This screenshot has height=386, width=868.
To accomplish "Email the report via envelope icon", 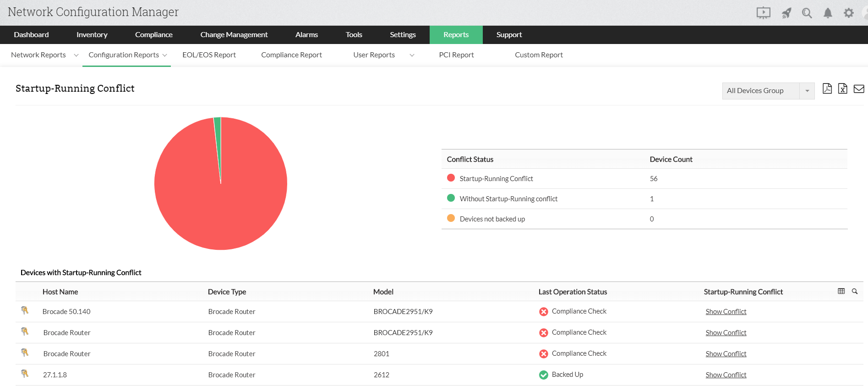I will pos(859,89).
